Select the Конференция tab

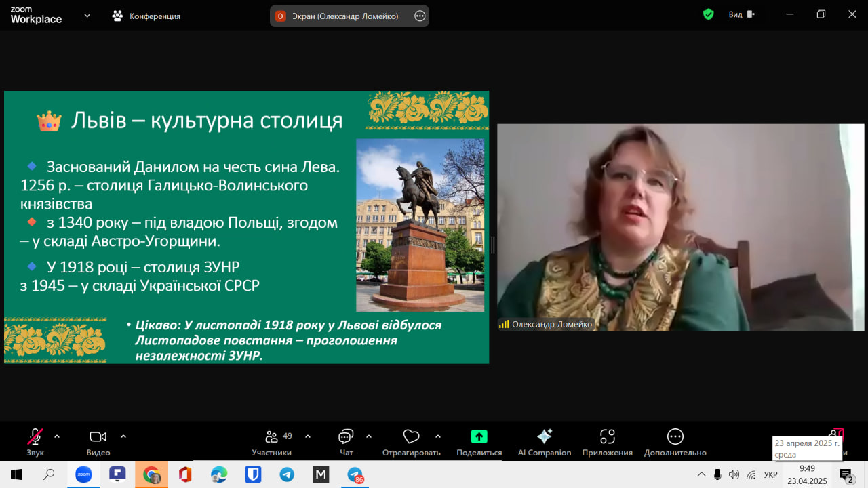146,16
